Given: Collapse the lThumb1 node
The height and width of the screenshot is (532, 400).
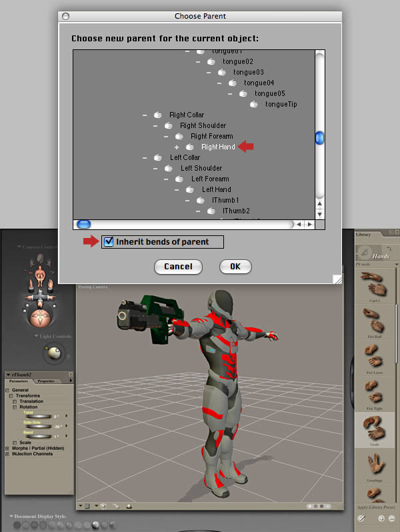Looking at the screenshot, I should point(187,201).
